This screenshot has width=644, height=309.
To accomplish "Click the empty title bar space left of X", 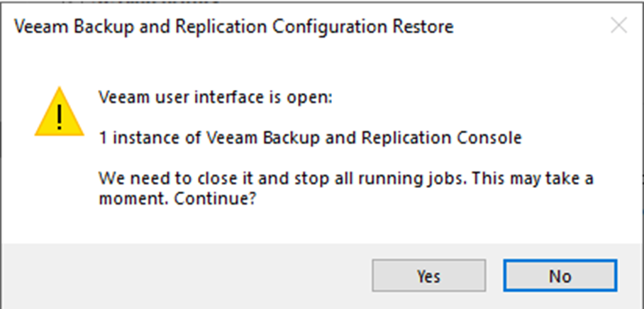I will (530, 27).
